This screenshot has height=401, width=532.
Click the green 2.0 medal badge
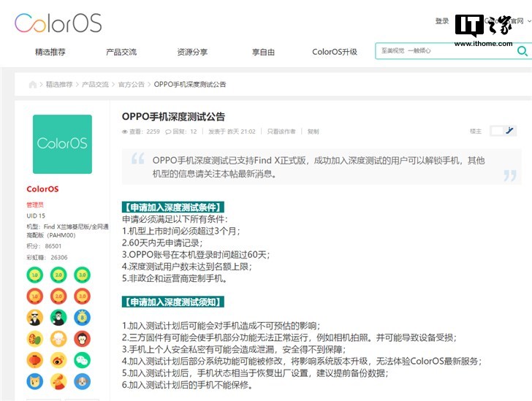58,275
